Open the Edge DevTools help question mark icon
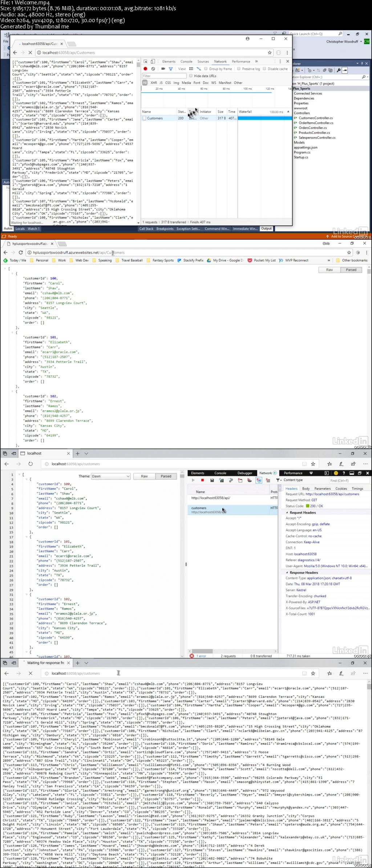Viewport: 372px width, 868px height. click(344, 473)
